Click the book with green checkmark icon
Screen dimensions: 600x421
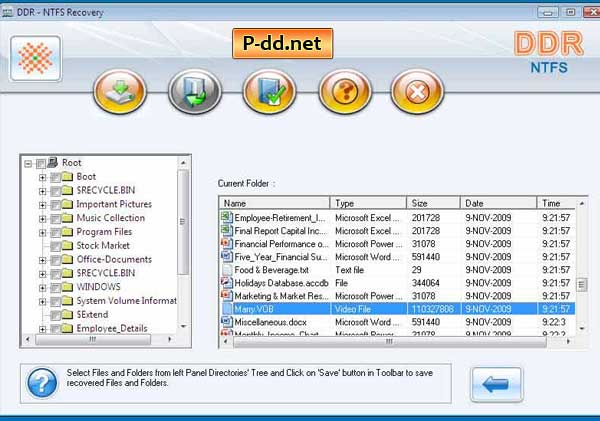tap(270, 92)
